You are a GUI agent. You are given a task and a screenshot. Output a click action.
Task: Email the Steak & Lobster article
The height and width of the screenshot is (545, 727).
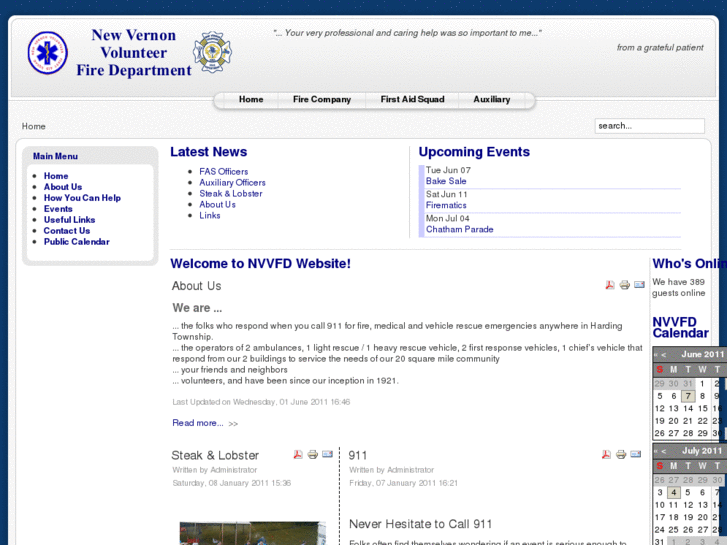click(327, 455)
